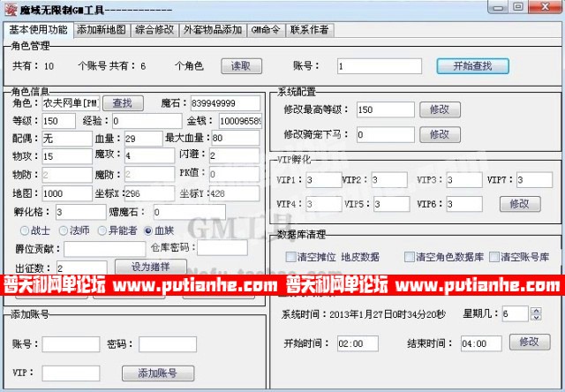Click the 设为猪样 button
Viewport: 565px width, 392px height.
[x=151, y=267]
